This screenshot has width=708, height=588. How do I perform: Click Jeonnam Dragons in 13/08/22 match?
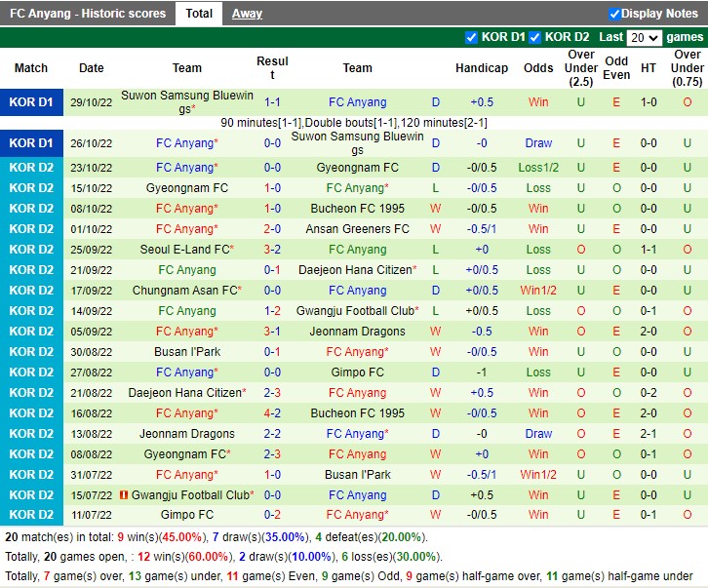pos(187,434)
